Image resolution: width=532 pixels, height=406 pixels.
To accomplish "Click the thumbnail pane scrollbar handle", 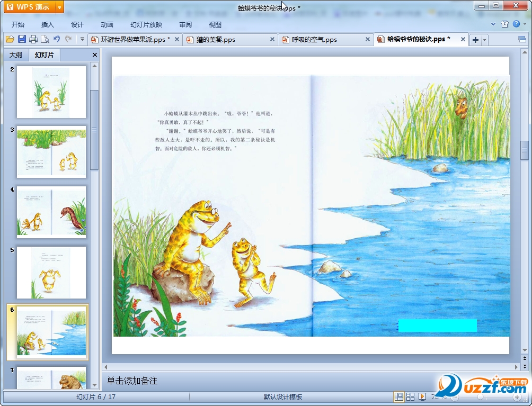I will pyautogui.click(x=94, y=130).
